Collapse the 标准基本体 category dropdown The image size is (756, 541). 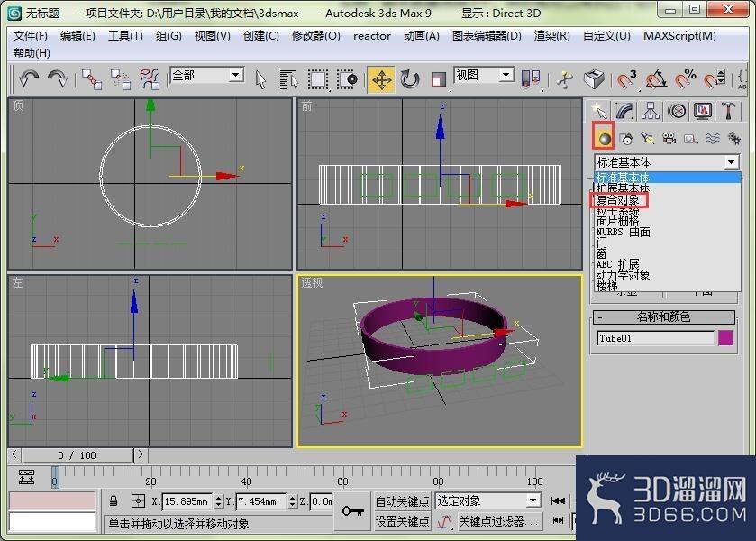(732, 162)
